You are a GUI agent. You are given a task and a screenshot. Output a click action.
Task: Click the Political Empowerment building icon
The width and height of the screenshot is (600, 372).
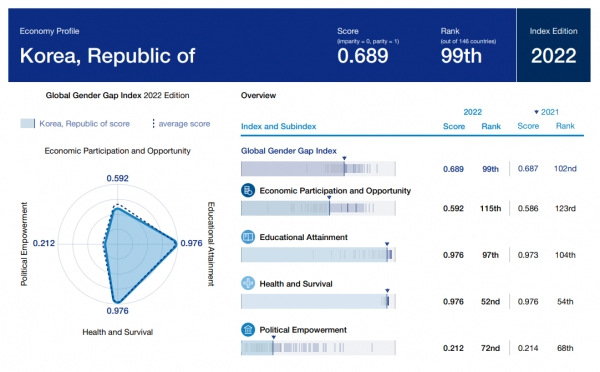point(248,330)
